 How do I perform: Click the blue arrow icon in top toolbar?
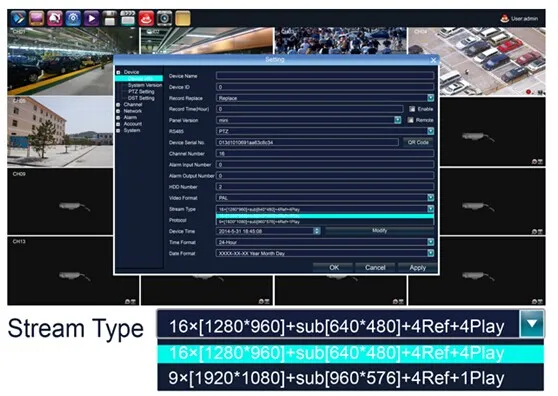pyautogui.click(x=18, y=19)
